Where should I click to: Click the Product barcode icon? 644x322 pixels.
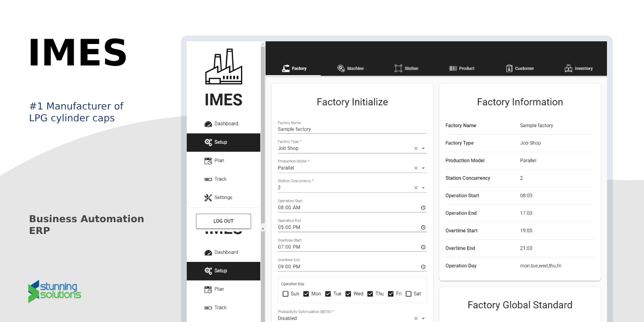(x=453, y=68)
